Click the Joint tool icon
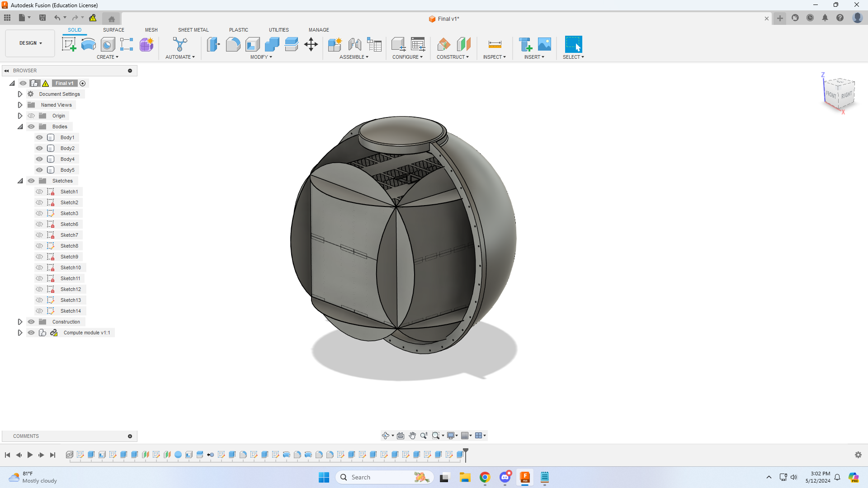 (x=355, y=44)
